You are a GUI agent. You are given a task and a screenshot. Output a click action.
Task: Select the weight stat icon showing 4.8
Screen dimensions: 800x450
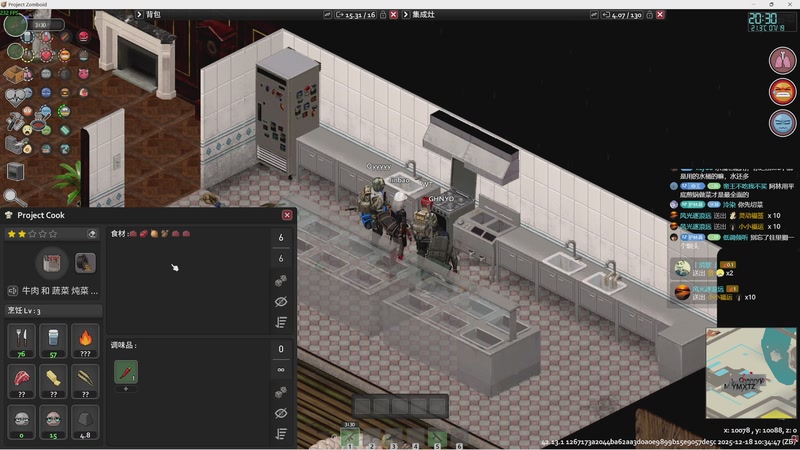tap(85, 422)
